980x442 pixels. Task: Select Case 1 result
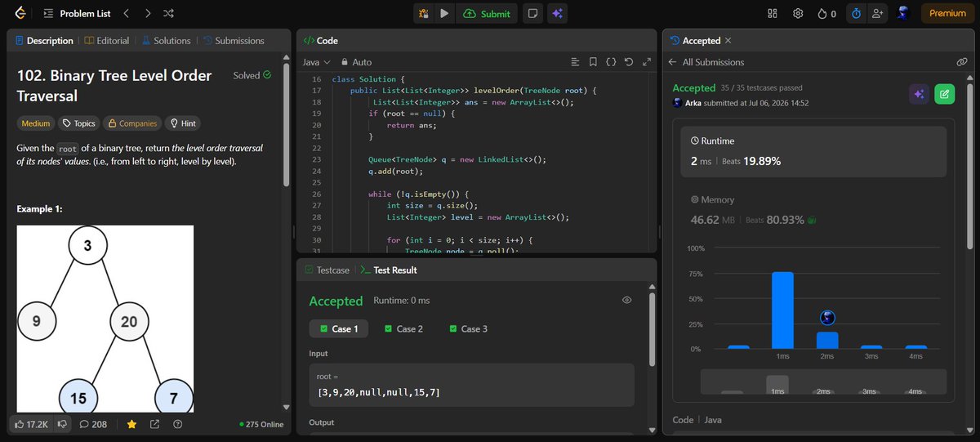coord(338,328)
